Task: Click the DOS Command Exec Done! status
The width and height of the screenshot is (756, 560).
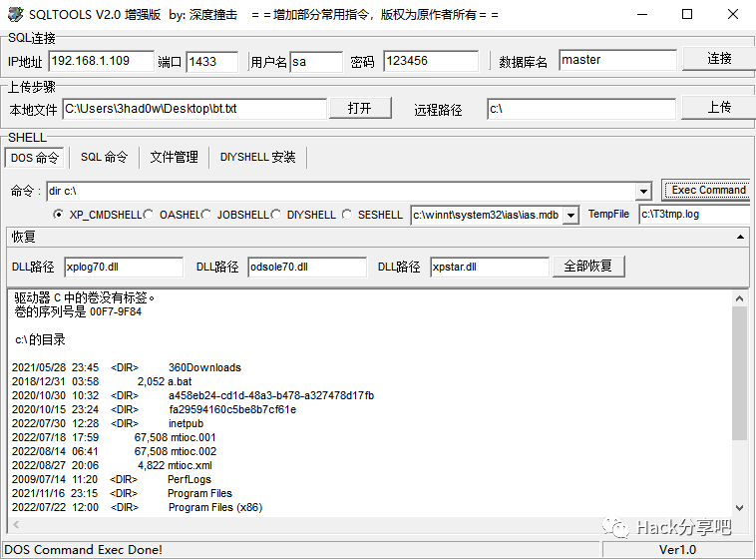Action: (83, 549)
